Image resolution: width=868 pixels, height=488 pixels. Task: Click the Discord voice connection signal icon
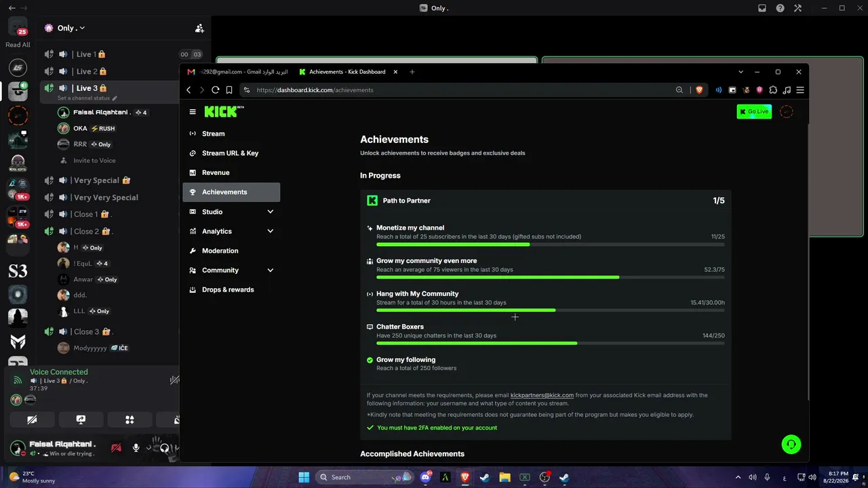pyautogui.click(x=18, y=380)
